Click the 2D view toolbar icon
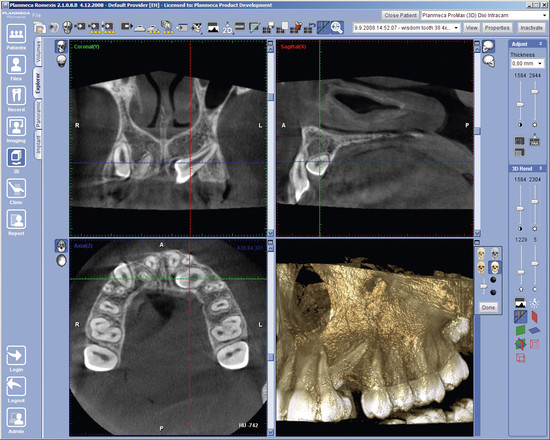 (227, 27)
